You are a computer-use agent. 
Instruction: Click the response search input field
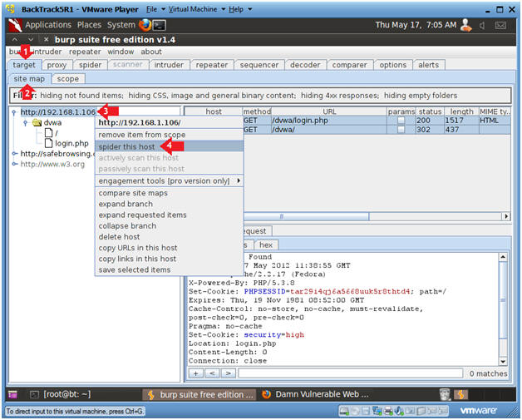[x=350, y=373]
